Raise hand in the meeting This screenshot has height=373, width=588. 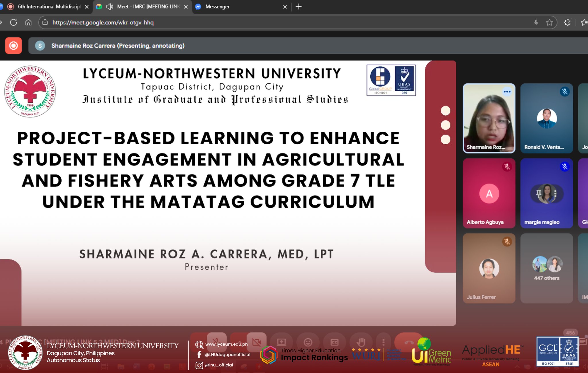361,342
